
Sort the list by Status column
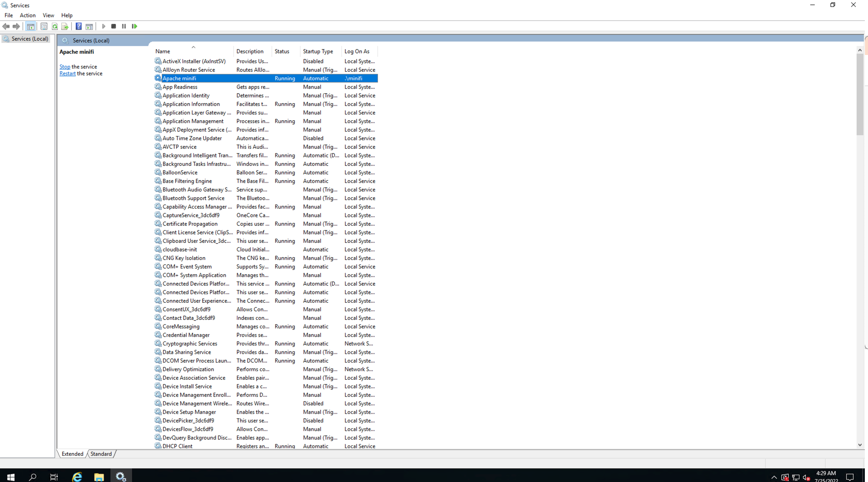pos(282,51)
